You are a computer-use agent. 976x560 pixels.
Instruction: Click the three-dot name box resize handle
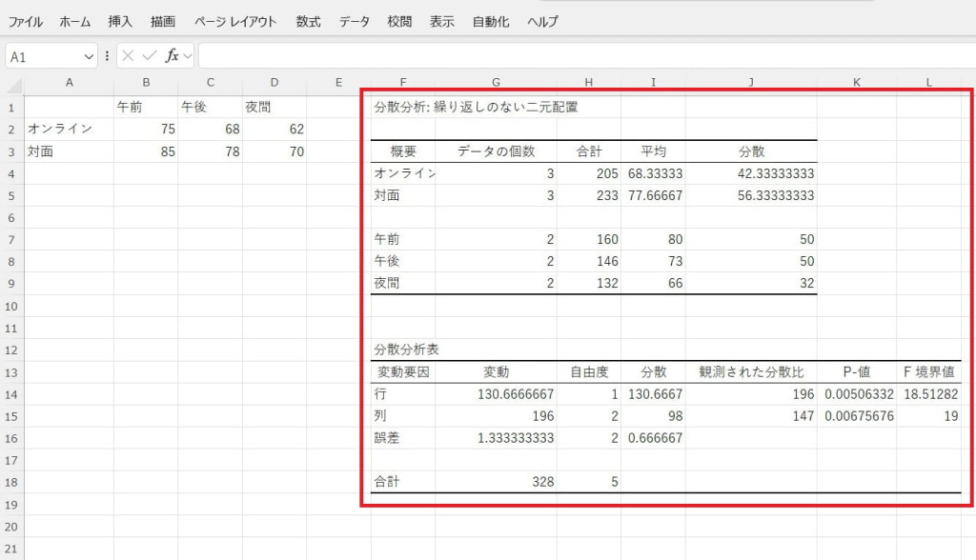click(107, 56)
